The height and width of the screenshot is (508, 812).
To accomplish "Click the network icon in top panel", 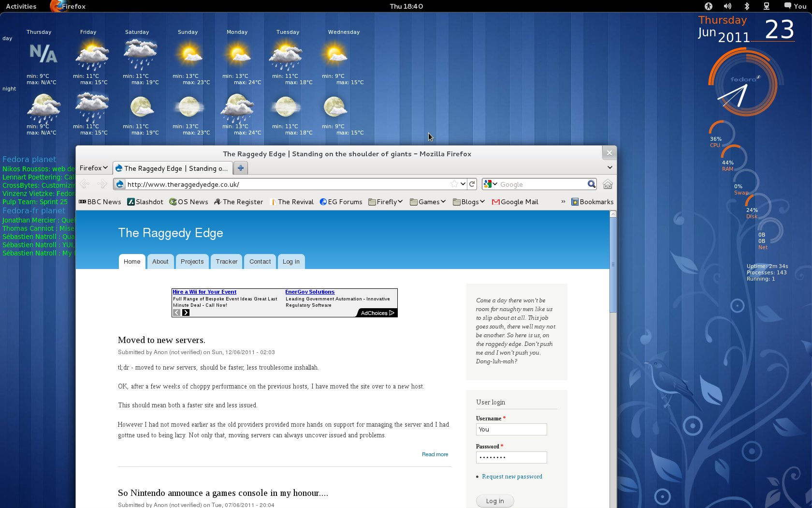I will (766, 6).
